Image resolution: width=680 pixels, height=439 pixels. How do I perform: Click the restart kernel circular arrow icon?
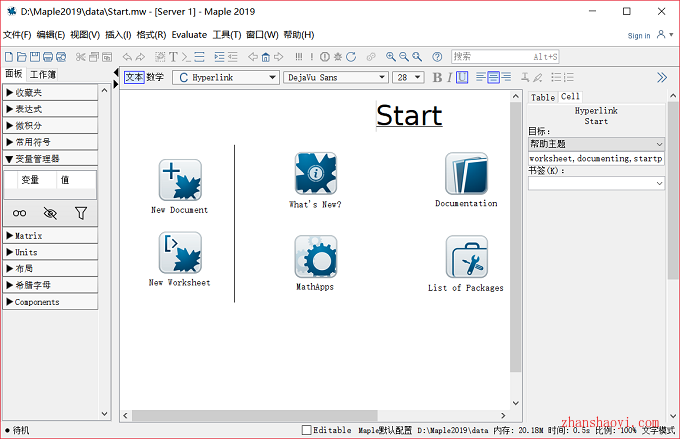(x=351, y=57)
